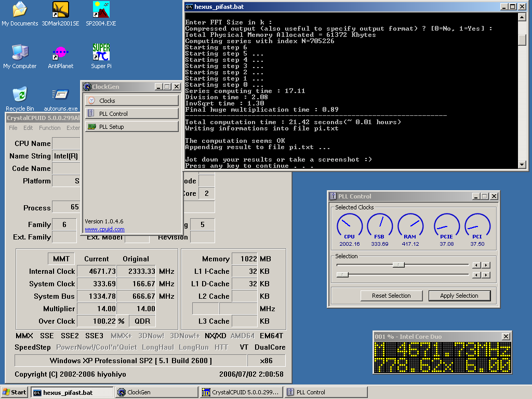532x399 pixels.
Task: Click lower slider left arrow stepper
Action: pyautogui.click(x=477, y=275)
